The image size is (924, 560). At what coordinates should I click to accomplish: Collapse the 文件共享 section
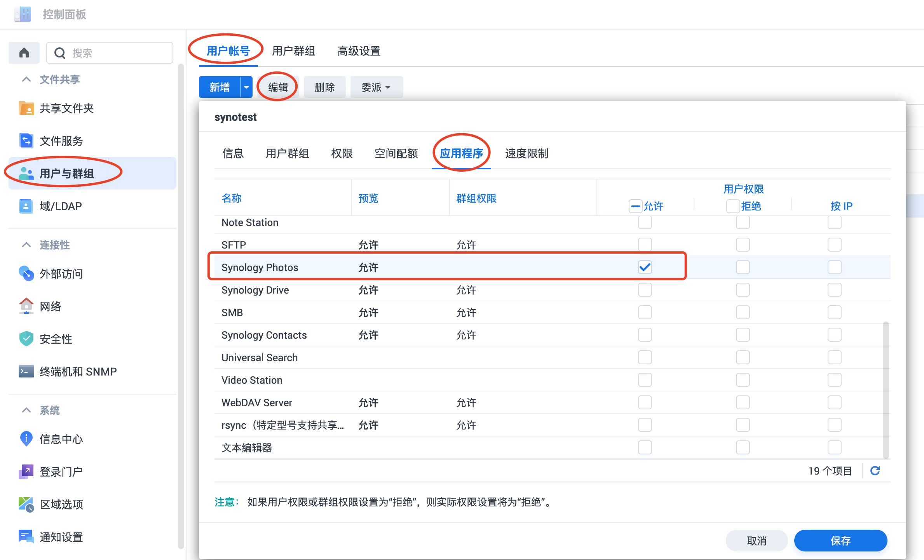[x=26, y=79]
